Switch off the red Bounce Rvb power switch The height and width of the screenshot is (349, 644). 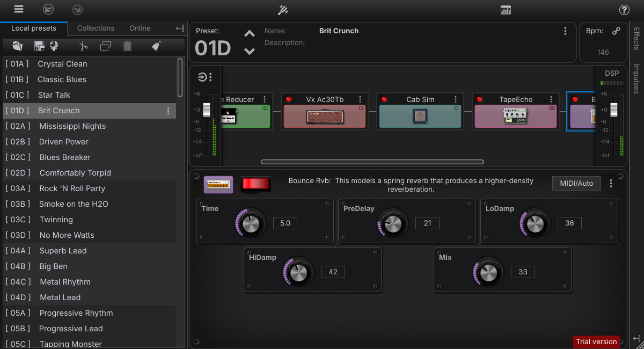tap(255, 184)
